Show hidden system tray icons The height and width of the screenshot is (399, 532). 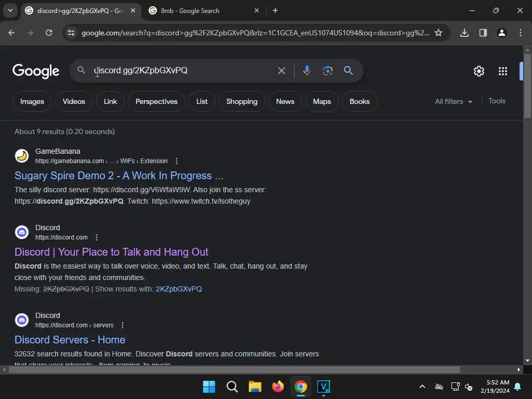[422, 387]
